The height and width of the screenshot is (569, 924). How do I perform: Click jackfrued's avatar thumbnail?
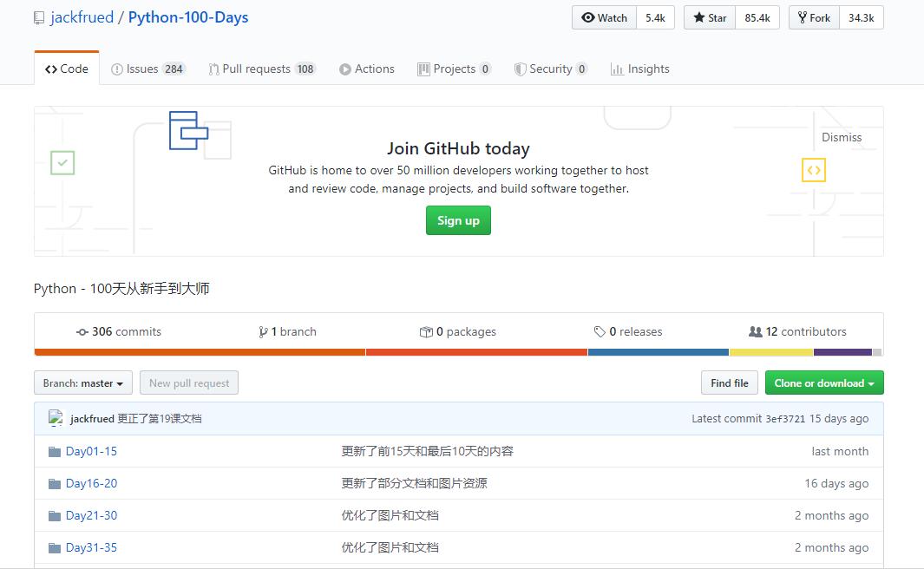(55, 418)
